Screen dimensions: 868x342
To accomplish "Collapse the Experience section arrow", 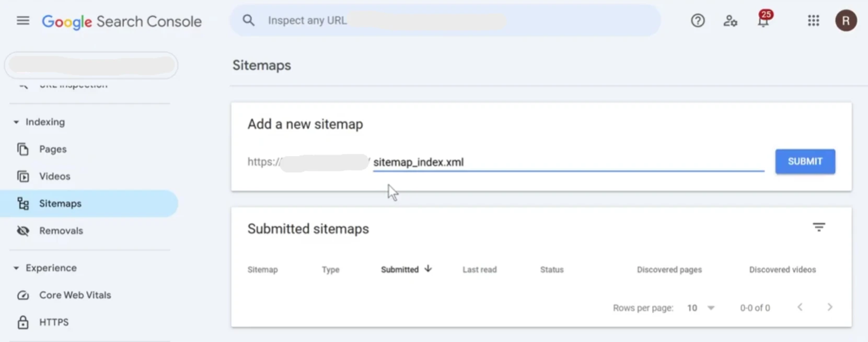I will click(16, 268).
